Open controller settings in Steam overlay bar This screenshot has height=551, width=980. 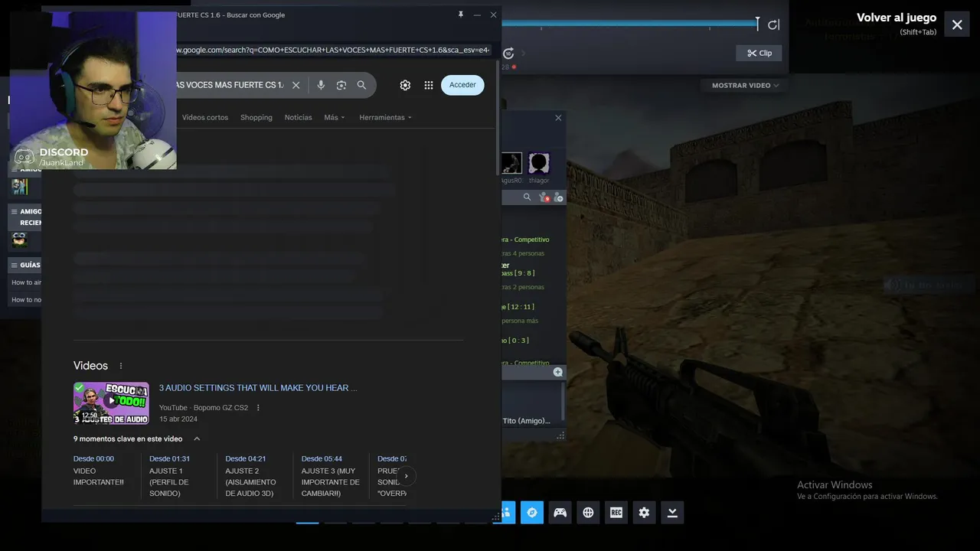[x=560, y=513]
